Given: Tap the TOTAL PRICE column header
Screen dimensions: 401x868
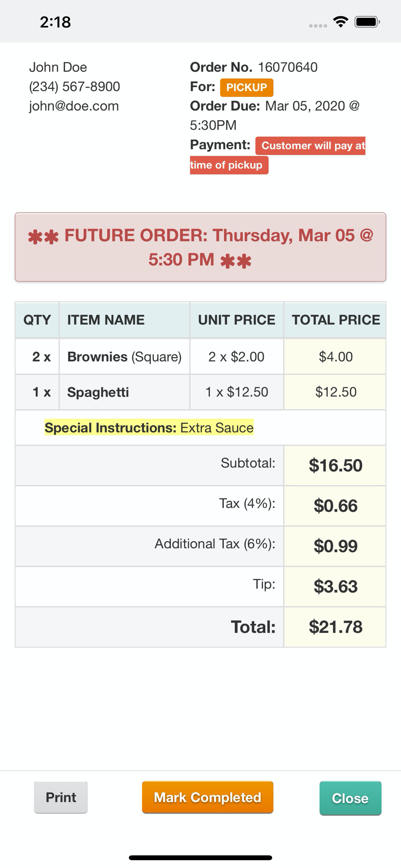Looking at the screenshot, I should 335,320.
